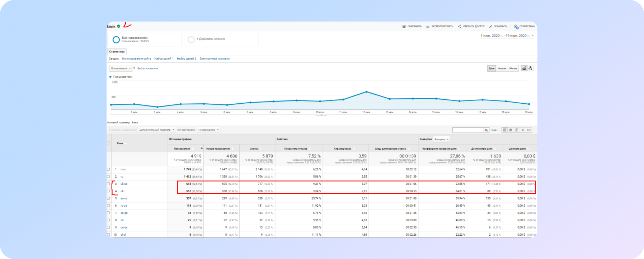Tick the checkbox for row de-de

(108, 227)
